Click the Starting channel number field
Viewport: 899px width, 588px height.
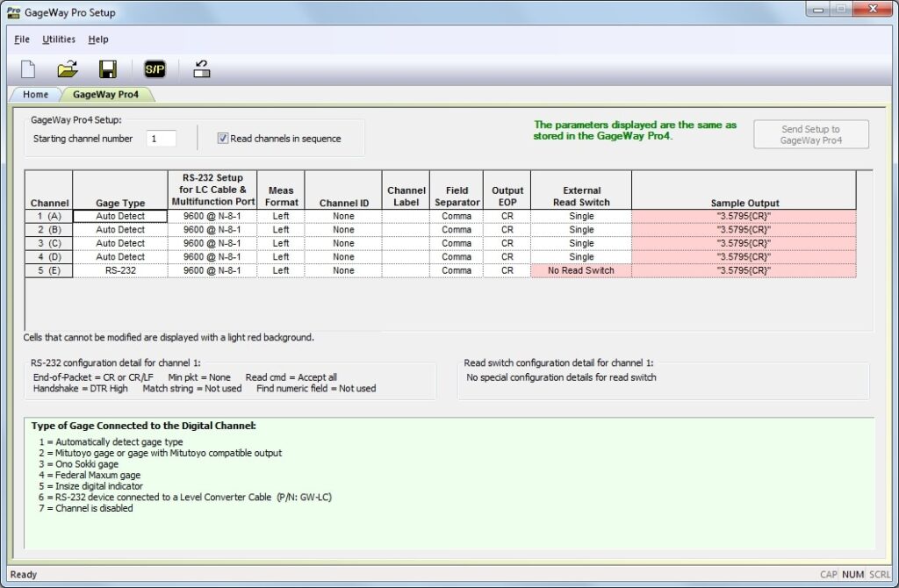click(x=162, y=139)
